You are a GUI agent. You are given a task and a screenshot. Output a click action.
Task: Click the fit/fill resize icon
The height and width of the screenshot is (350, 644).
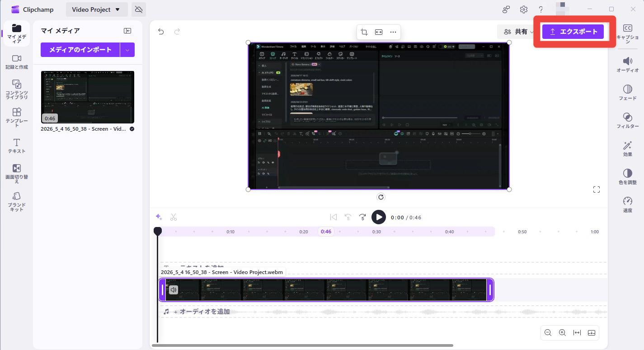click(379, 32)
